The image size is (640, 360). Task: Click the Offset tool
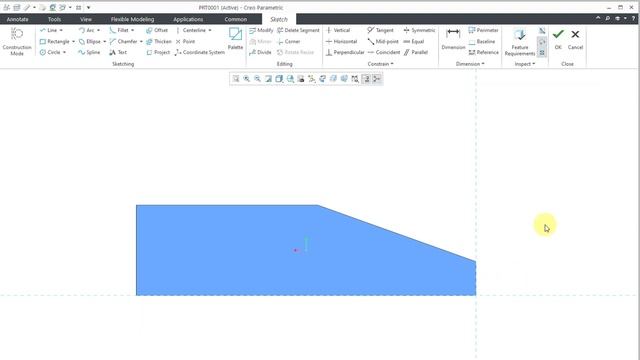[157, 30]
